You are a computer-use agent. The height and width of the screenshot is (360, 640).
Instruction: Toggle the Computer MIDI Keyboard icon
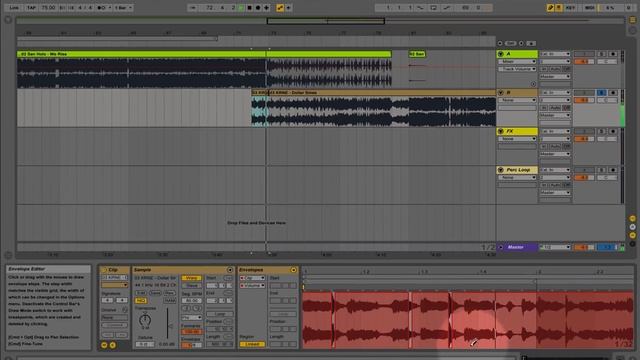coord(559,7)
